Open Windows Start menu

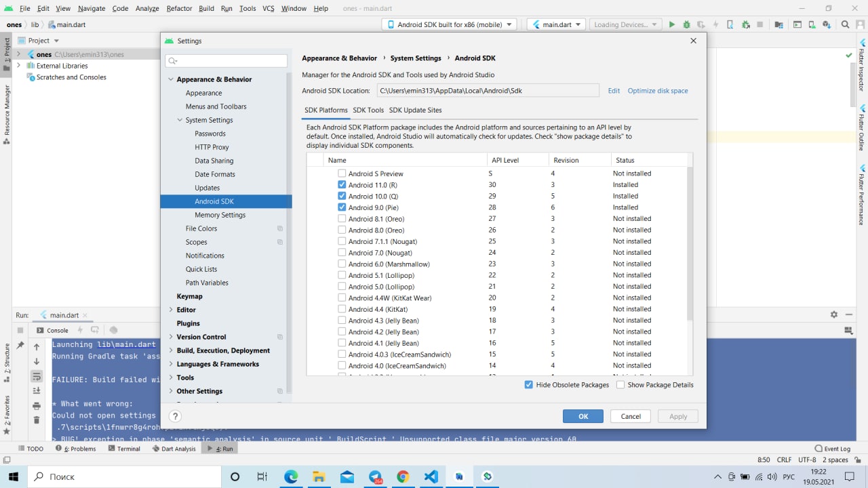pos(14,476)
